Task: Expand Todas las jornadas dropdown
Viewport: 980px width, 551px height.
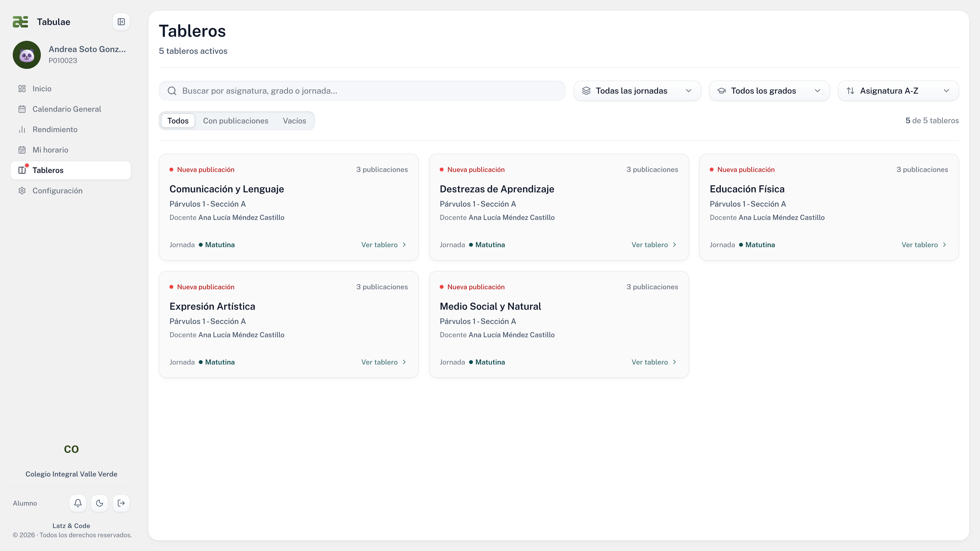Action: coord(637,91)
